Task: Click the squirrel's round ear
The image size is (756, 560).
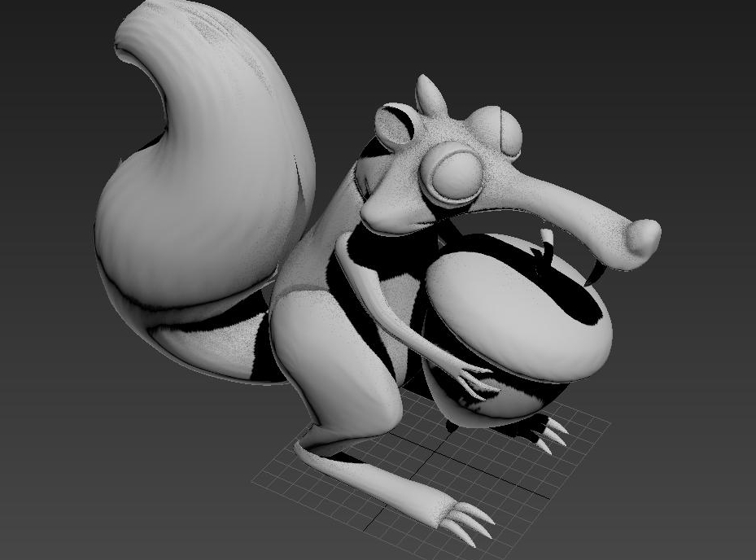Action: click(x=395, y=125)
